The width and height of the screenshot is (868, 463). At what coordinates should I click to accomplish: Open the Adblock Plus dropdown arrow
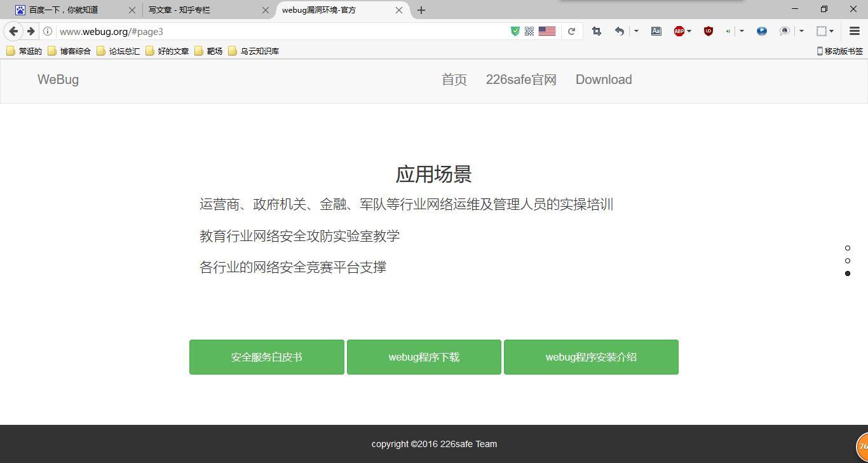(689, 31)
